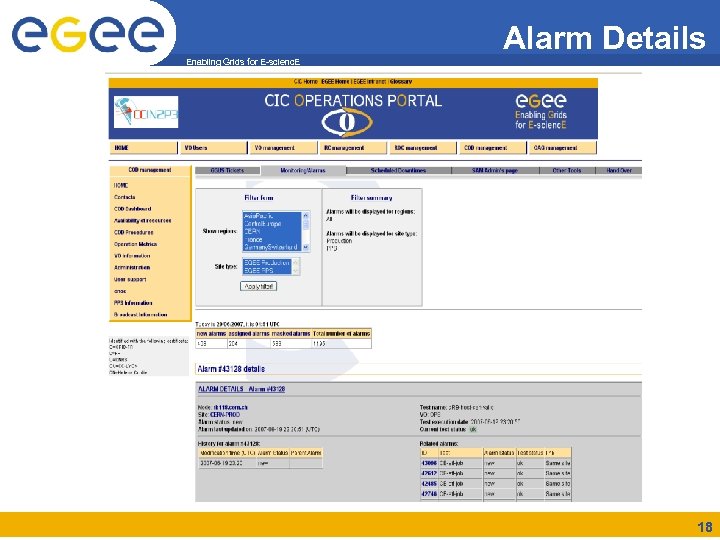Open RC management in the main navigation

pyautogui.click(x=353, y=148)
